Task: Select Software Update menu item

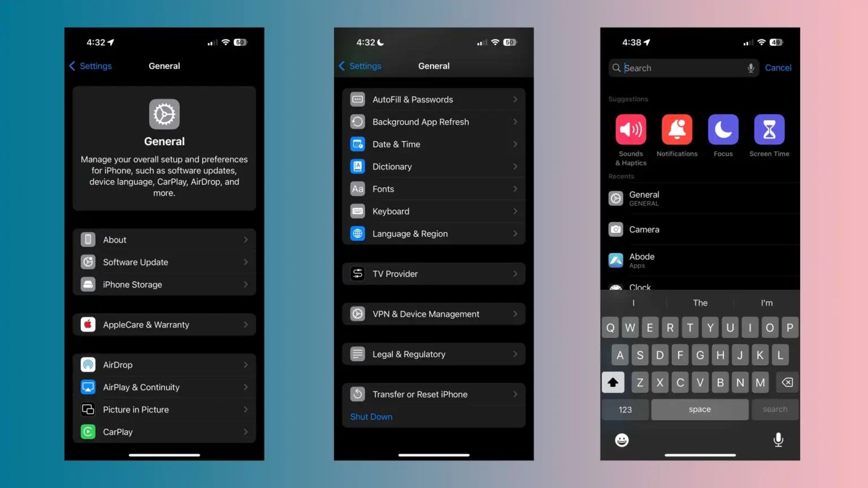Action: pyautogui.click(x=164, y=262)
